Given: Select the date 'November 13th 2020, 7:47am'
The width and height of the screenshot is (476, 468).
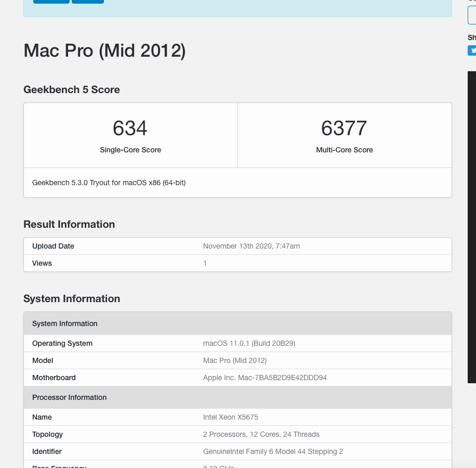Looking at the screenshot, I should pyautogui.click(x=252, y=246).
